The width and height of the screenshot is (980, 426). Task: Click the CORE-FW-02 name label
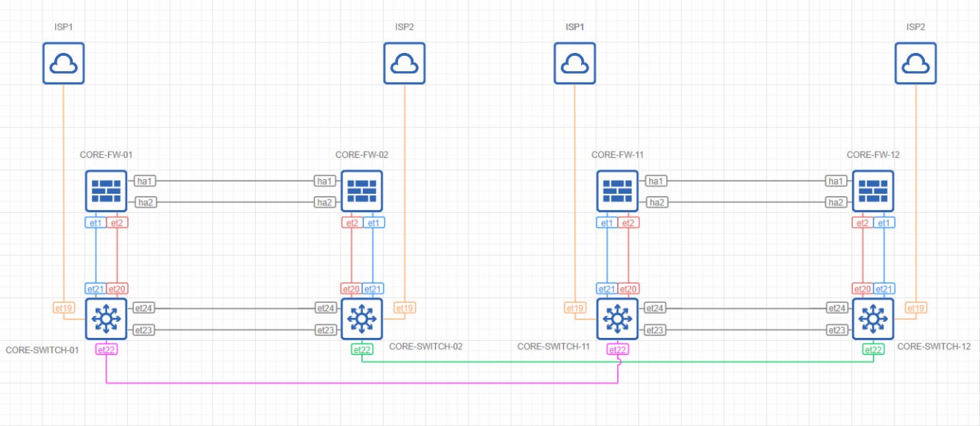pos(362,155)
